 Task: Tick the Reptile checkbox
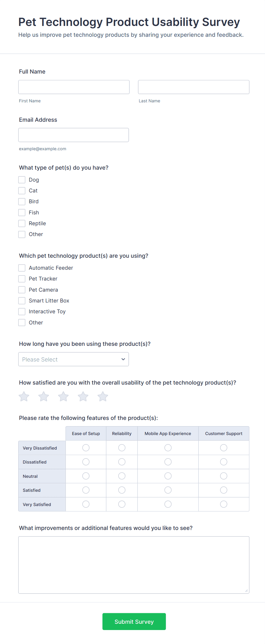tap(22, 223)
